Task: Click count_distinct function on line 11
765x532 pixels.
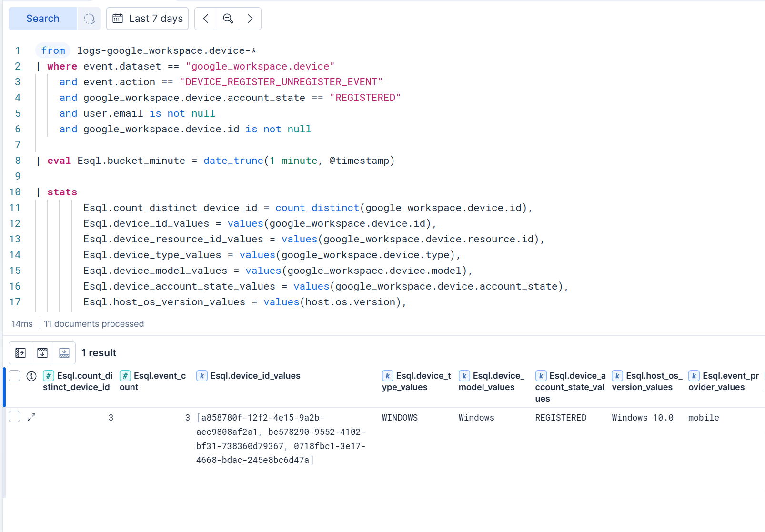Action: pos(317,208)
